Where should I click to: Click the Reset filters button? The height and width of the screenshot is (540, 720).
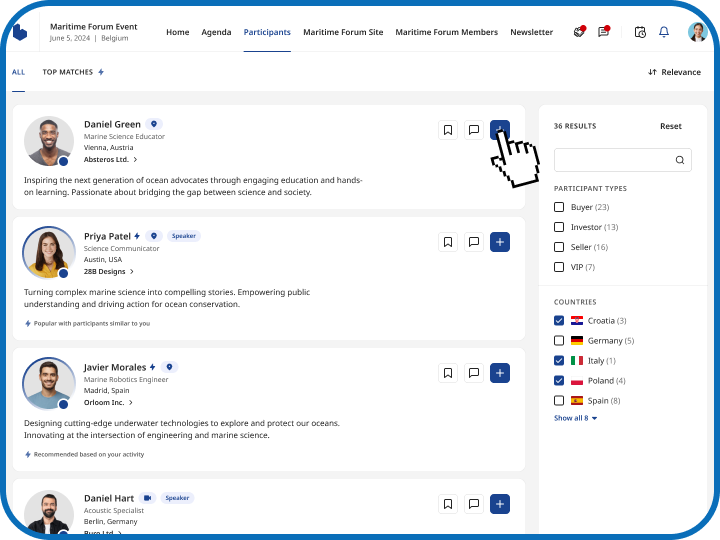(x=670, y=126)
